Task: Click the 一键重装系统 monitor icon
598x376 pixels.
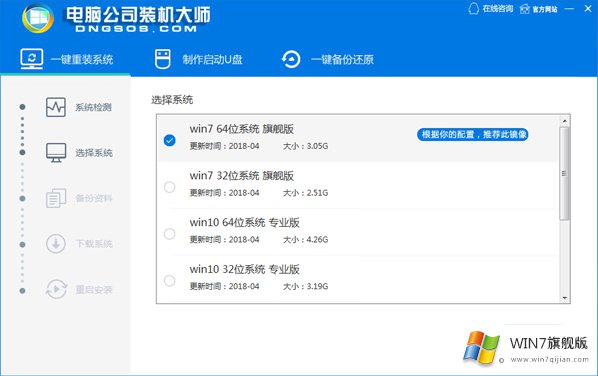Action: (32, 59)
